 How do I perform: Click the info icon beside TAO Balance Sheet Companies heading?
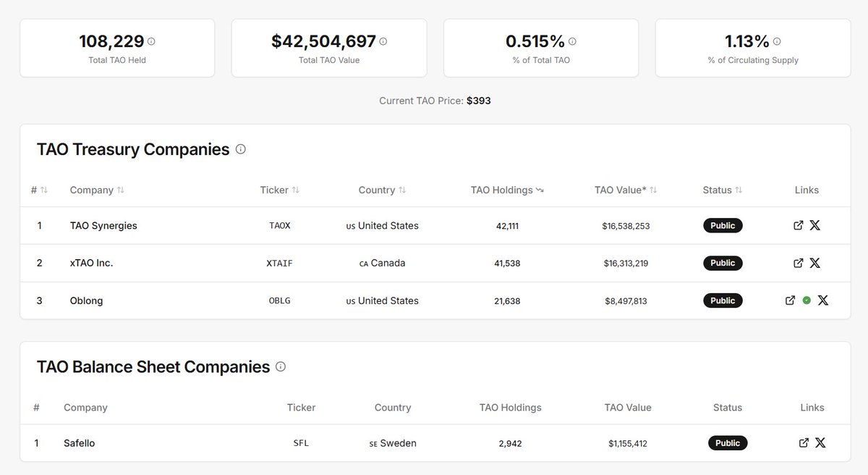click(281, 366)
